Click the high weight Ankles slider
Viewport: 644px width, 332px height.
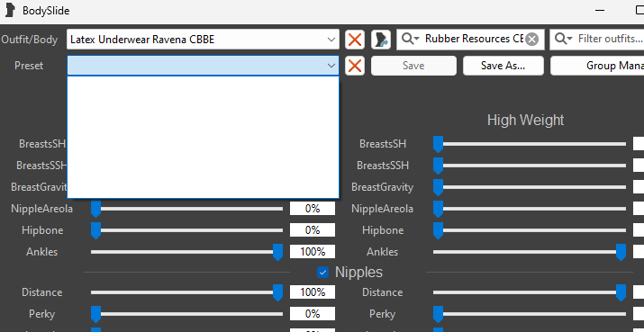click(530, 252)
